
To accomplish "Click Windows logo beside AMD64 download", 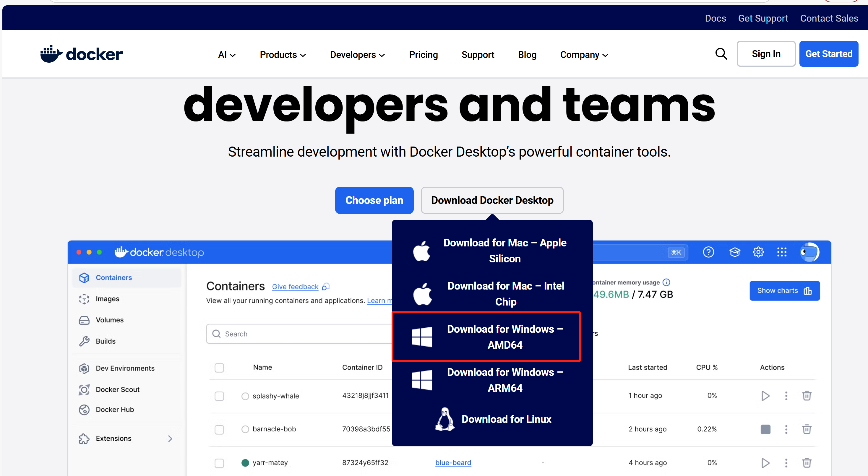I will (421, 337).
